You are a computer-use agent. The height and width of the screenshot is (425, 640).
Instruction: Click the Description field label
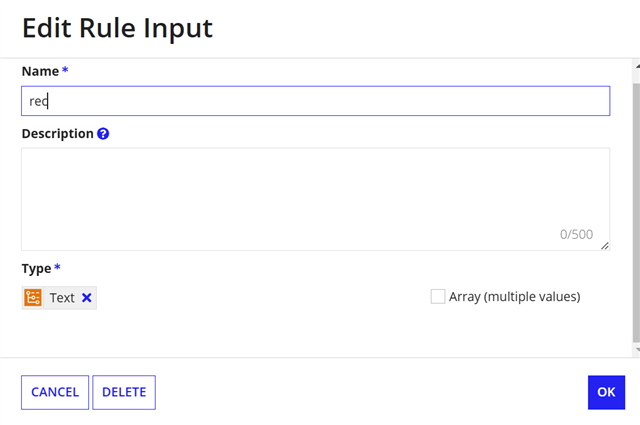coord(58,134)
